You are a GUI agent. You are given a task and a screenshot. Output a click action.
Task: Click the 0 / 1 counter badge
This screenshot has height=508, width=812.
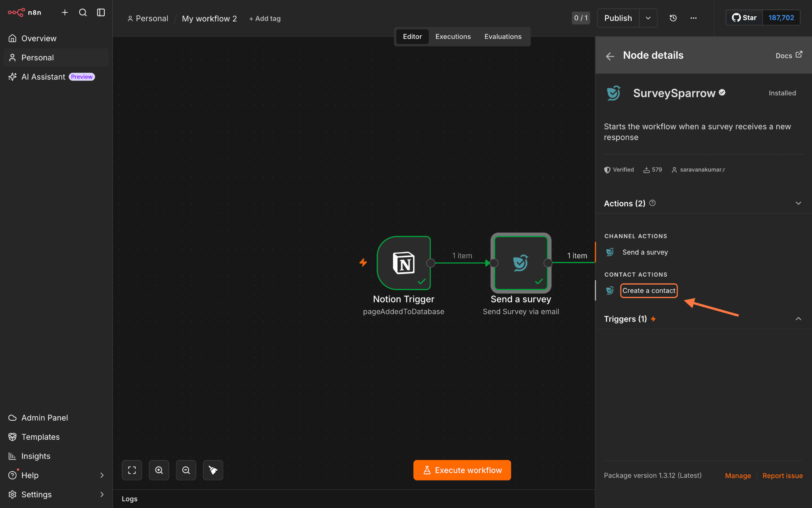click(581, 18)
